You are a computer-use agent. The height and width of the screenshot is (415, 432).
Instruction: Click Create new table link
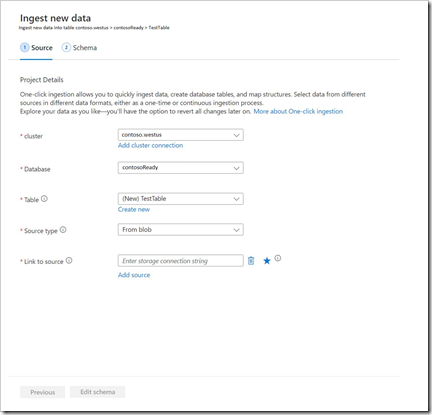[134, 209]
